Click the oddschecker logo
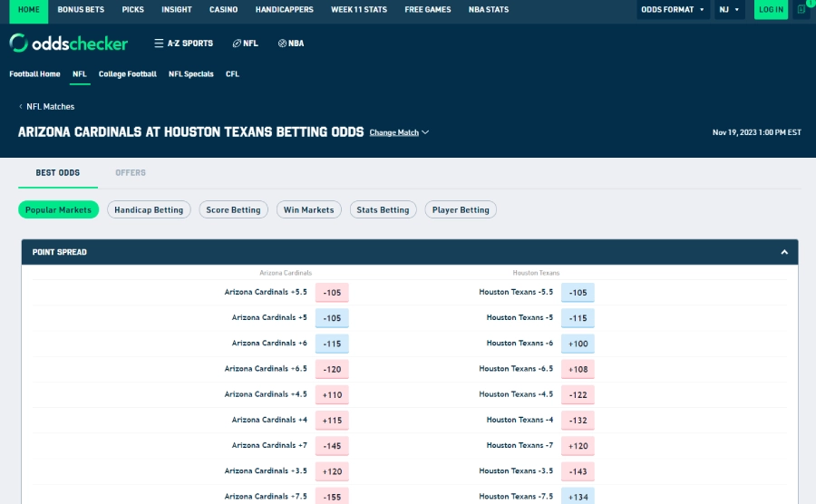 [68, 44]
